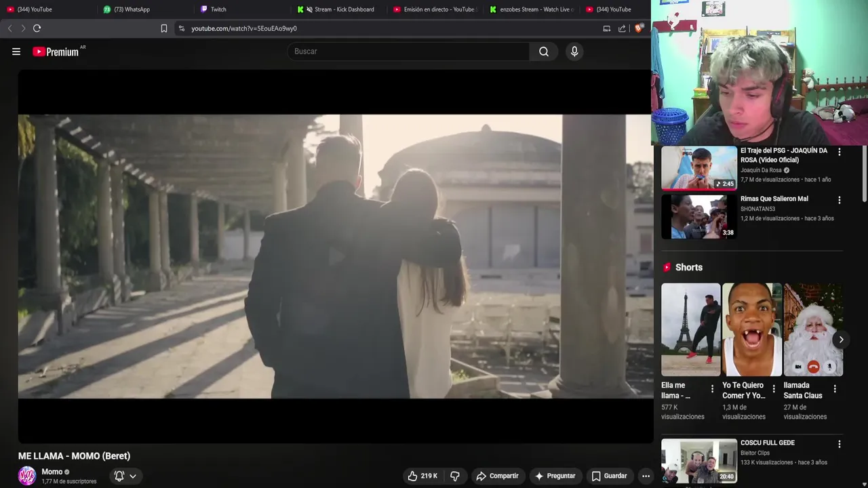Image resolution: width=868 pixels, height=488 pixels.
Task: Open picture-in-picture icon in address bar
Action: (x=607, y=28)
